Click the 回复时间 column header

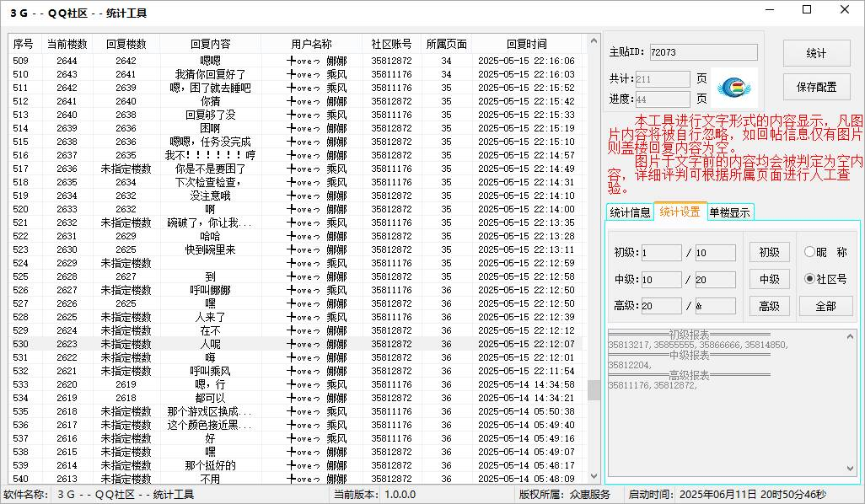(x=526, y=44)
